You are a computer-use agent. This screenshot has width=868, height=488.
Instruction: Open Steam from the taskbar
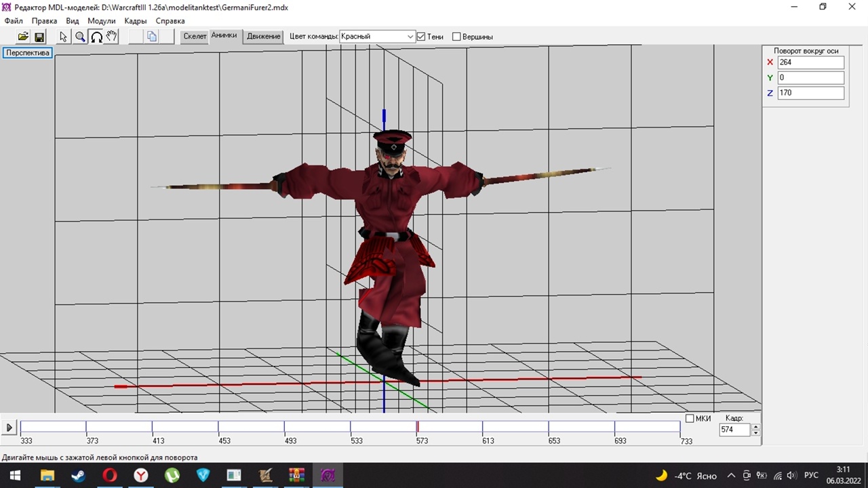79,475
